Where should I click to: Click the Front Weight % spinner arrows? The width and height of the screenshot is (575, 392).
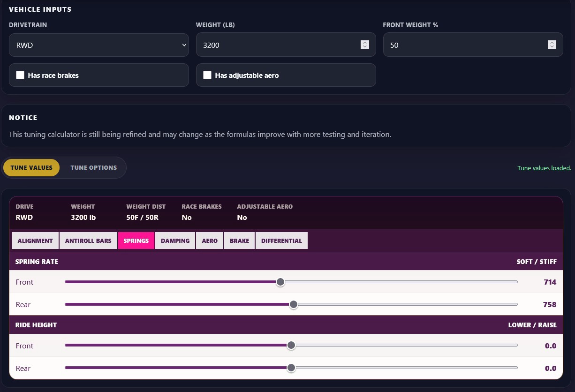(552, 45)
